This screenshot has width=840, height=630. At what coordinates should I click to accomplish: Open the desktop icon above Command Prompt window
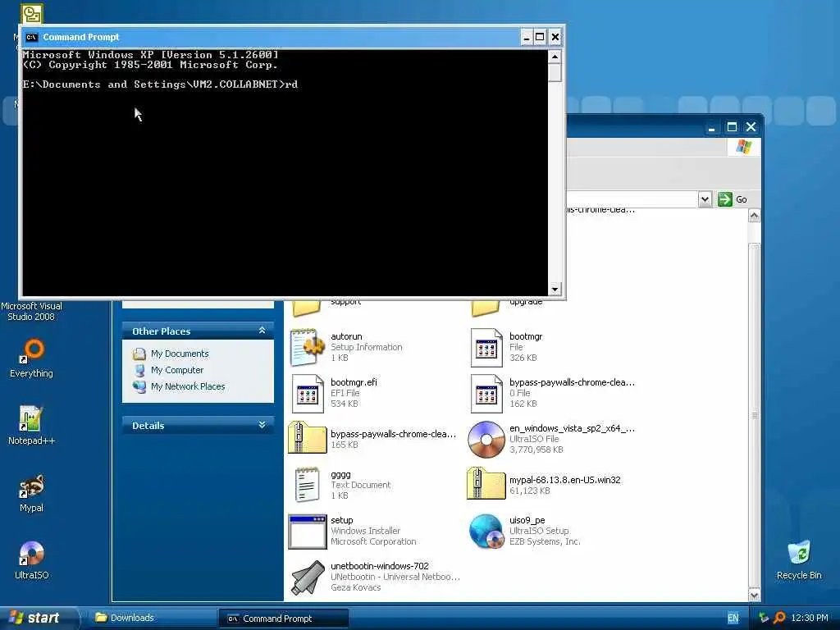tap(32, 14)
